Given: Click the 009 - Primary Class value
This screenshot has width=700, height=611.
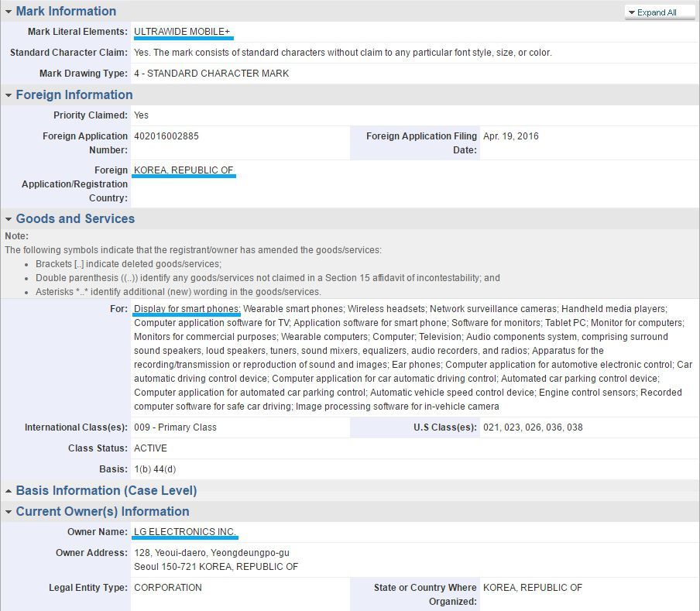Looking at the screenshot, I should click(x=175, y=427).
